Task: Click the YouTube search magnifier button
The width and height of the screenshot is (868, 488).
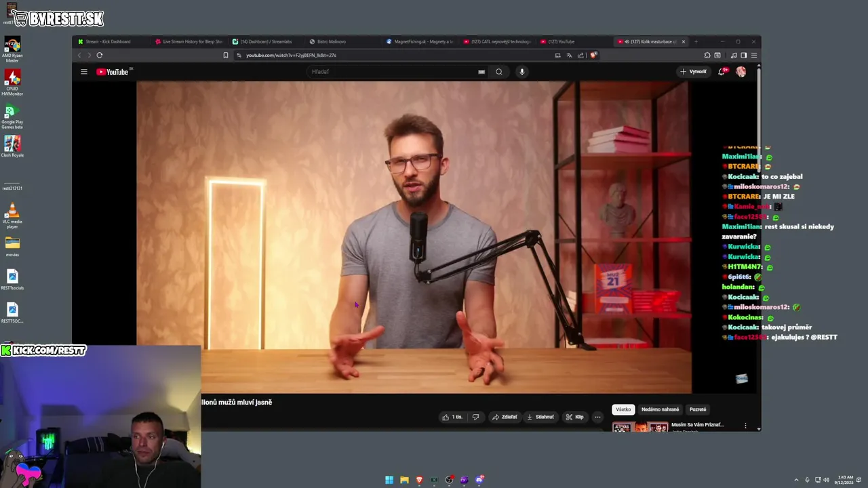Action: pyautogui.click(x=499, y=72)
